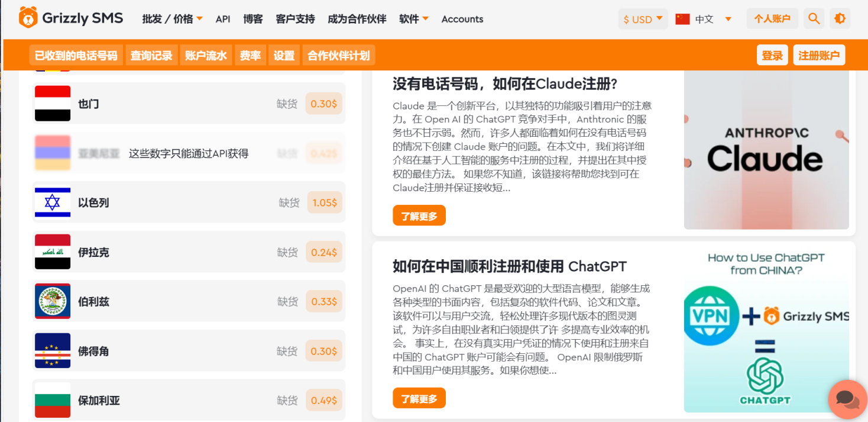The height and width of the screenshot is (422, 868).
Task: Open the 中文 language dropdown
Action: tap(704, 19)
